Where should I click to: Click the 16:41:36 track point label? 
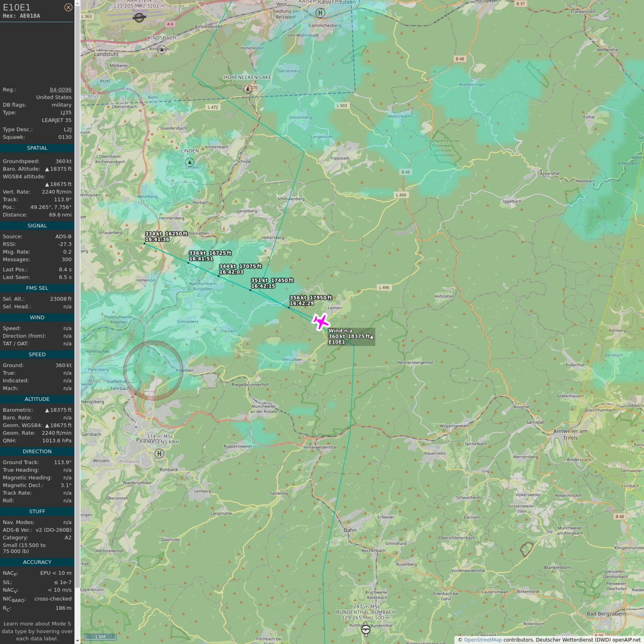click(x=157, y=239)
